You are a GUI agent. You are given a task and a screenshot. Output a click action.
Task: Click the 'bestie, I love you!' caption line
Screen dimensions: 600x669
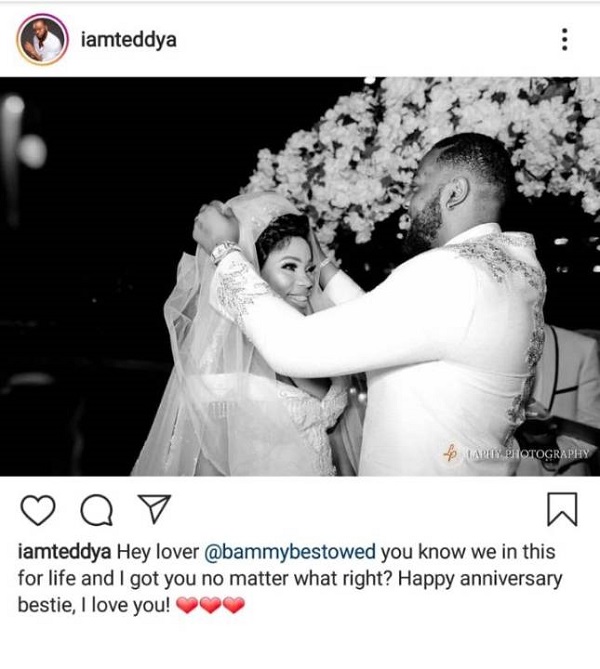point(94,605)
